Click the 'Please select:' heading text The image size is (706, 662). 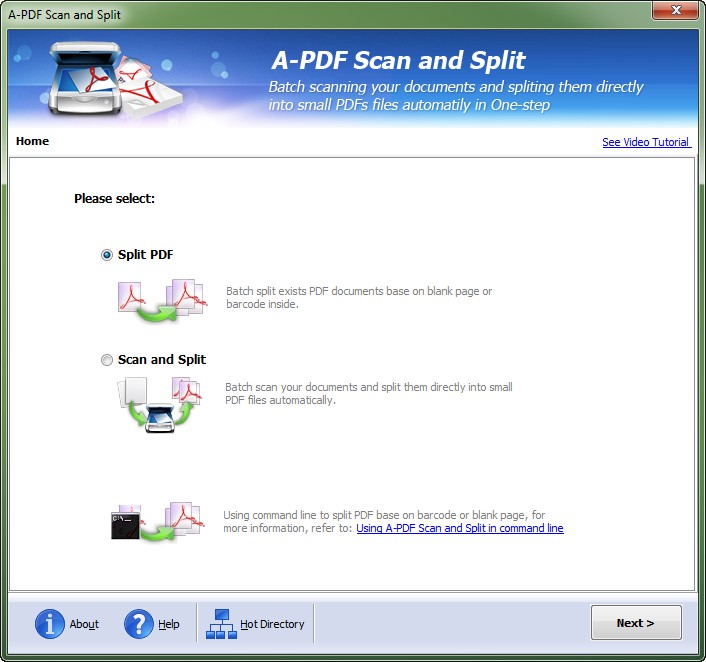[x=114, y=199]
